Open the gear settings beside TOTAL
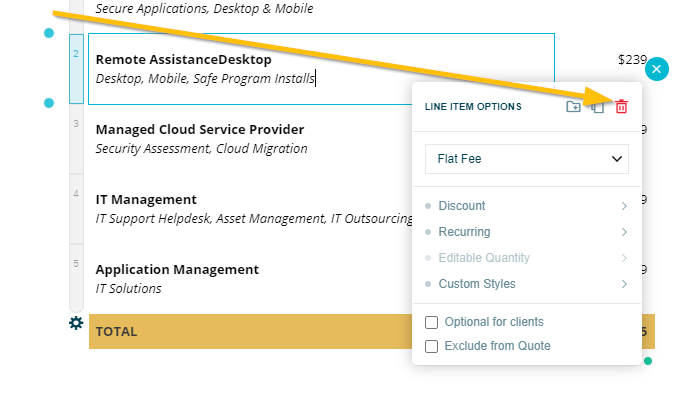Viewport: 692px width, 399px height. tap(76, 323)
